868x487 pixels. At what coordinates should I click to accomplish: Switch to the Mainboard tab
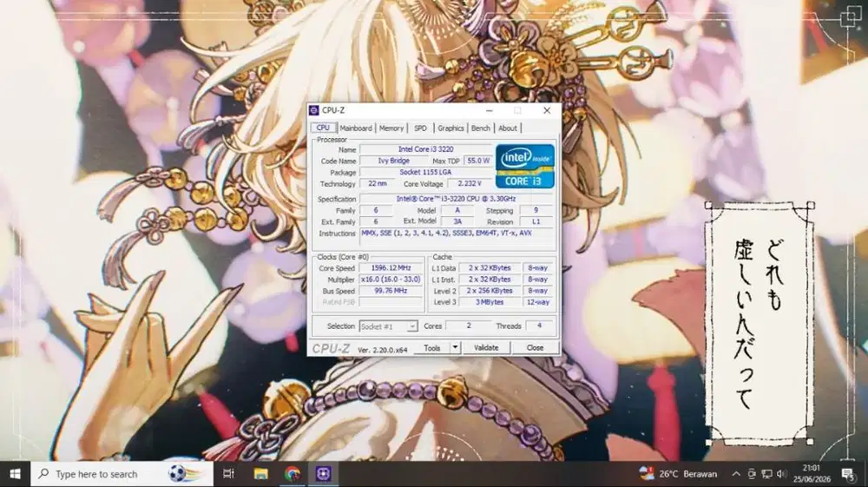(x=356, y=128)
